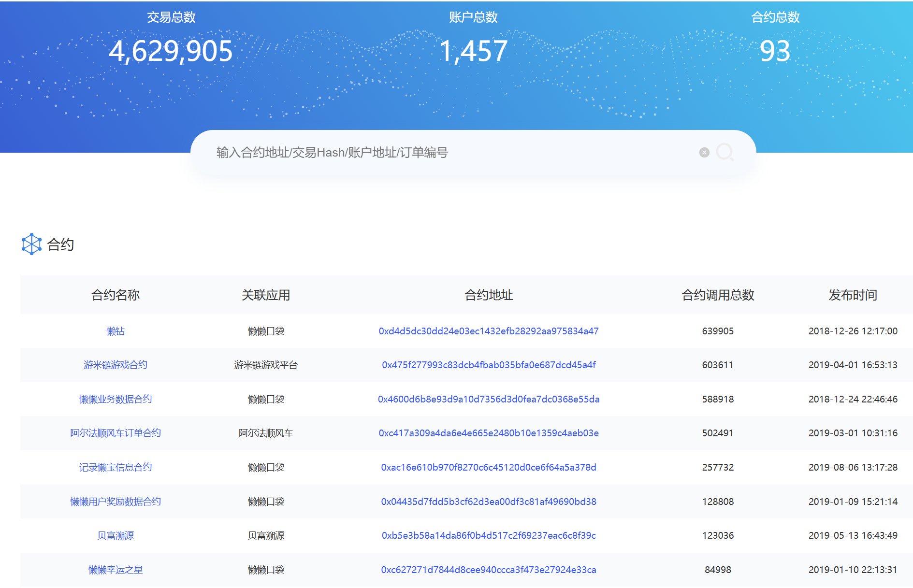
Task: Click publish time 2019-04-01 16:53:13
Action: point(853,365)
